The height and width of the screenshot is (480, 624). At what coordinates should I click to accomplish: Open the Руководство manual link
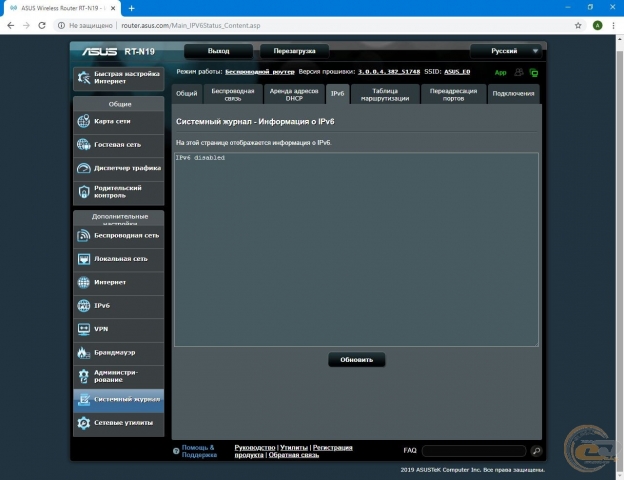coord(255,448)
